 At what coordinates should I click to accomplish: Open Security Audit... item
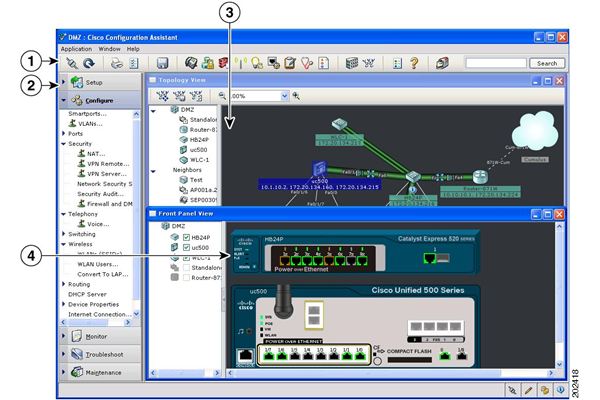[100, 194]
